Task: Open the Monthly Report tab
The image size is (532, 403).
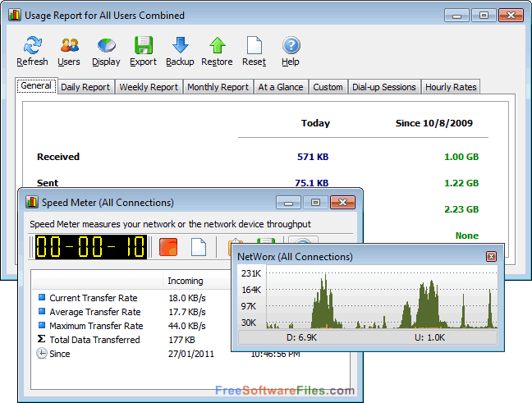Action: click(x=218, y=87)
